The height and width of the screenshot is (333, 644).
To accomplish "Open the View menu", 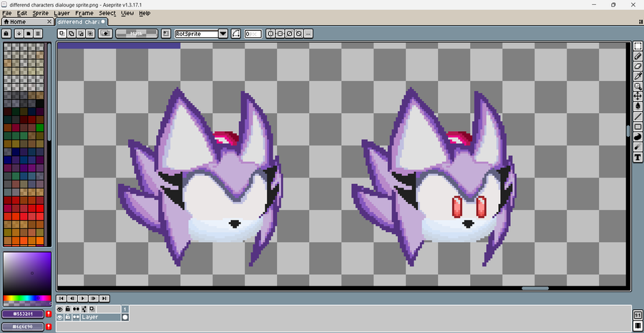I will (127, 13).
